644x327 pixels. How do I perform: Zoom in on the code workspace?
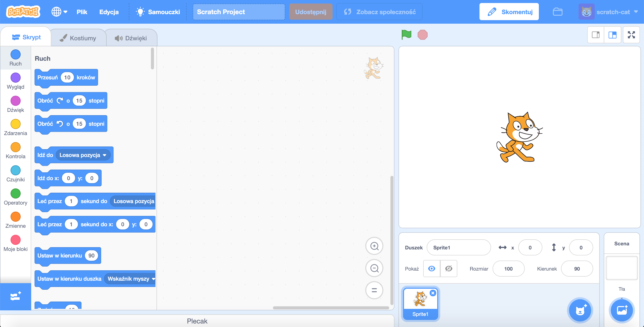[374, 246]
